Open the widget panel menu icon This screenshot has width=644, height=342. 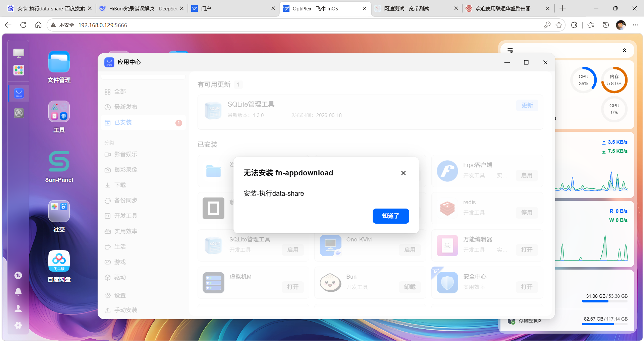(510, 51)
